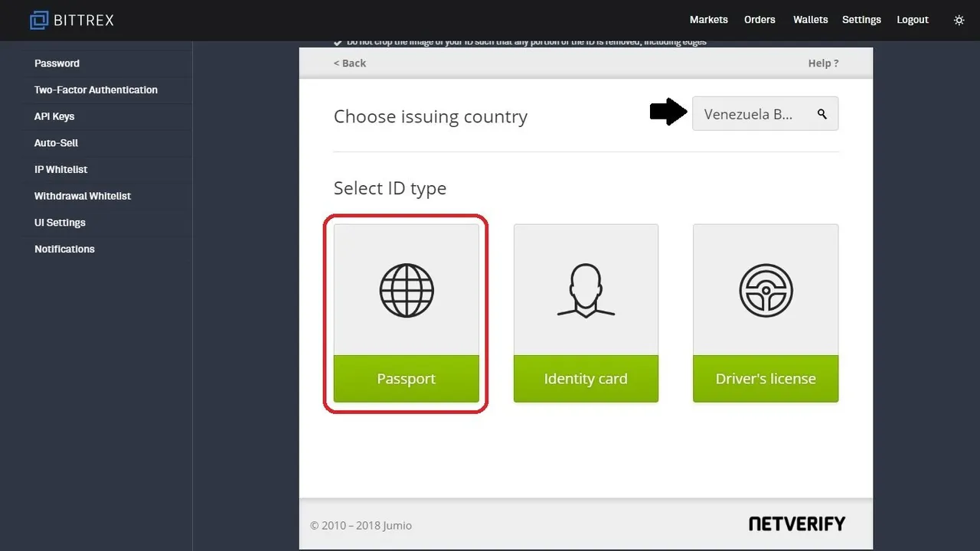Open Withdrawal Whitelist settings
The image size is (980, 551).
pyautogui.click(x=83, y=196)
